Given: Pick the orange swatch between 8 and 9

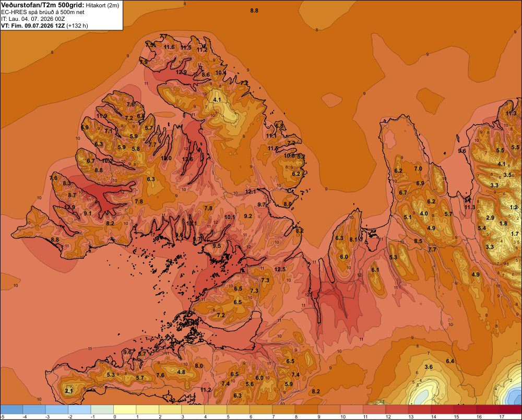Looking at the screenshot, I should click(306, 410).
